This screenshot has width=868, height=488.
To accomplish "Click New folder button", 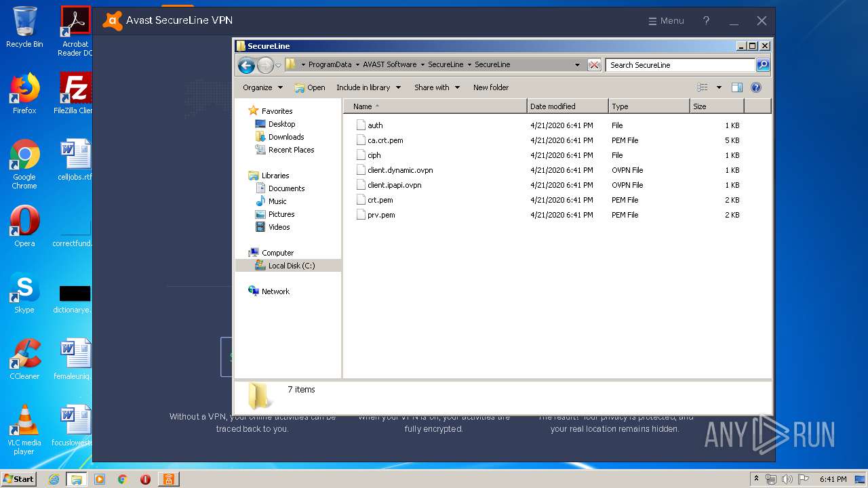I will (x=491, y=87).
